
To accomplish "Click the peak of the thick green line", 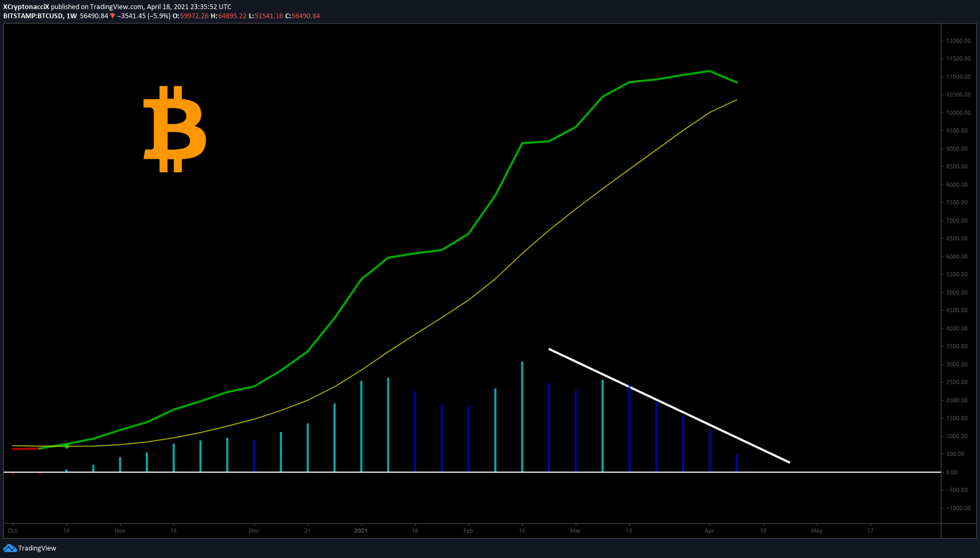I will pos(709,71).
